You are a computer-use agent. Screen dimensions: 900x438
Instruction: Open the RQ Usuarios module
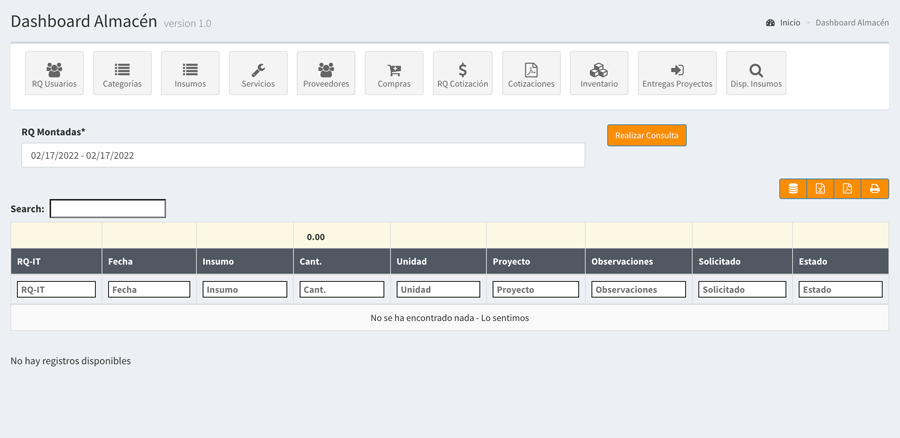click(x=54, y=74)
